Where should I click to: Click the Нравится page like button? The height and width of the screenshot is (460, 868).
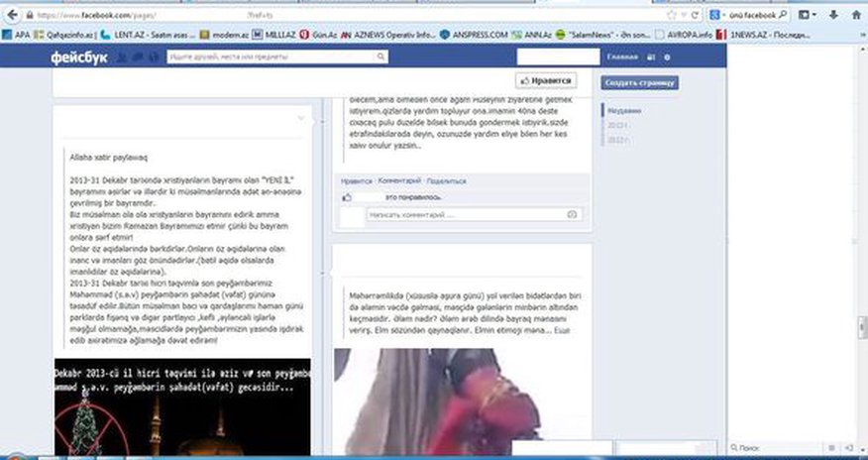point(546,81)
